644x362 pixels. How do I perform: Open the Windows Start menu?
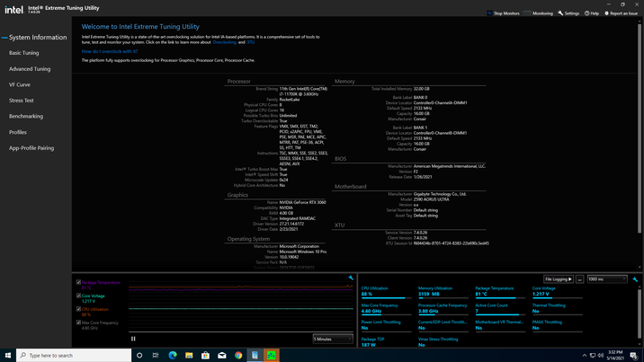pyautogui.click(x=8, y=355)
